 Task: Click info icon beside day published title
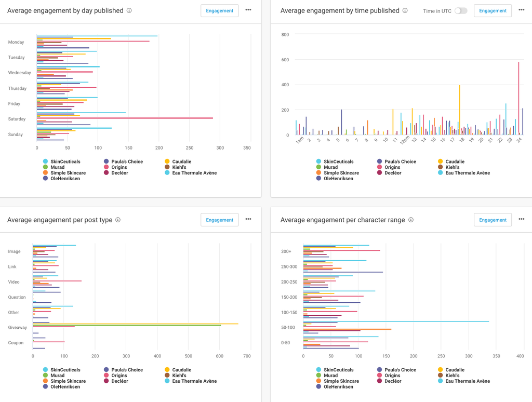129,10
